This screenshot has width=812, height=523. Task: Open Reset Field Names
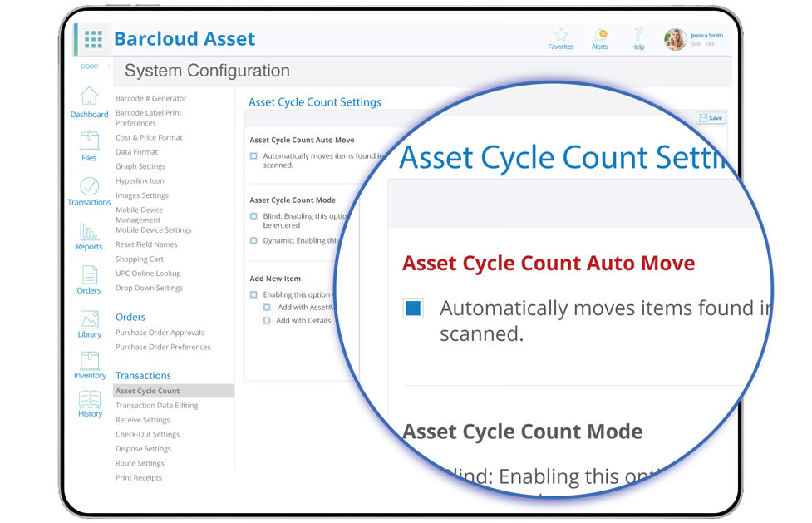(x=146, y=244)
